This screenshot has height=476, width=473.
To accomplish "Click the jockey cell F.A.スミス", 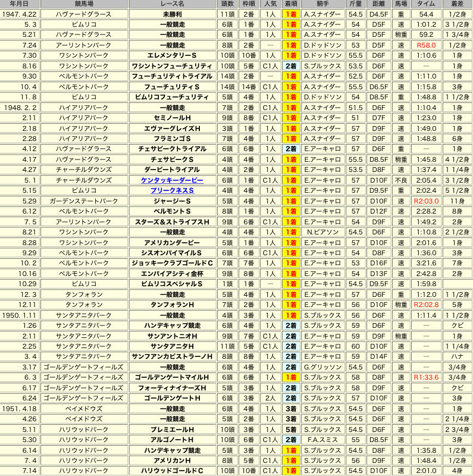I will pyautogui.click(x=322, y=440).
